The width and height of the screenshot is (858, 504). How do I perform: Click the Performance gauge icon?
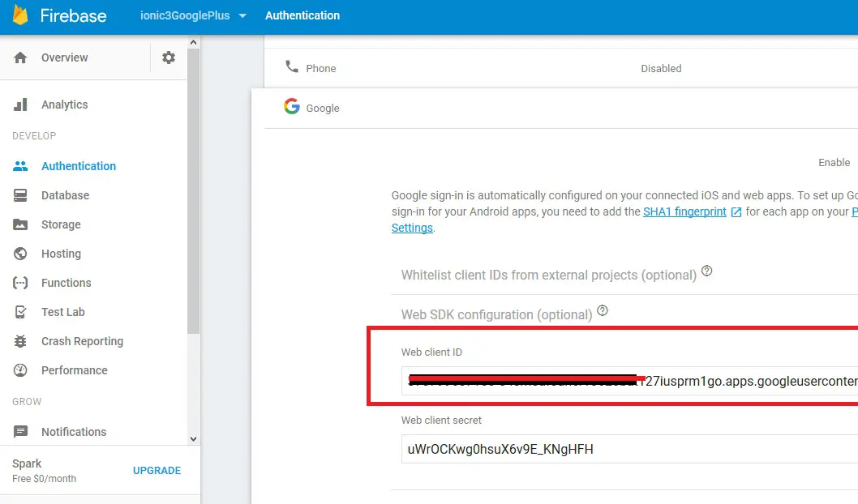tap(20, 370)
